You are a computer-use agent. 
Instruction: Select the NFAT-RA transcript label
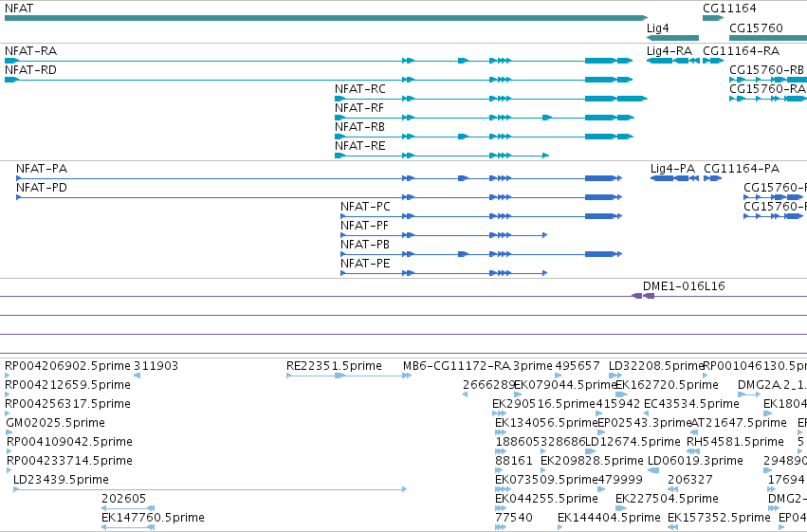(31, 51)
